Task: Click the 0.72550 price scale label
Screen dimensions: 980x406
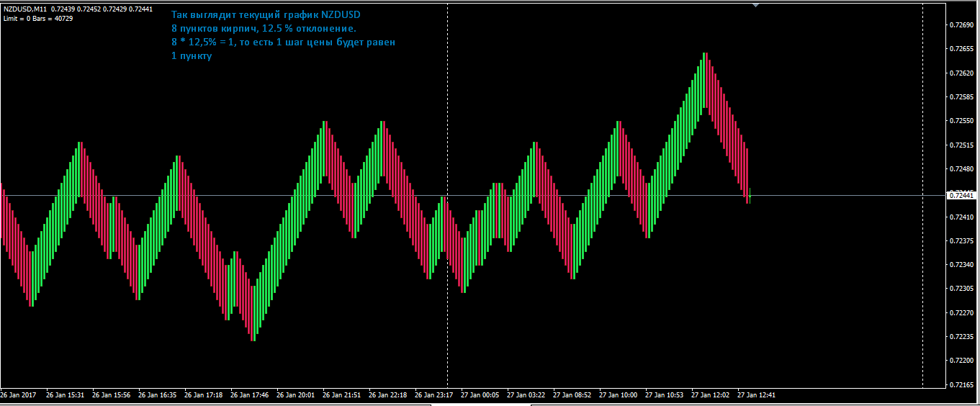Action: point(962,121)
